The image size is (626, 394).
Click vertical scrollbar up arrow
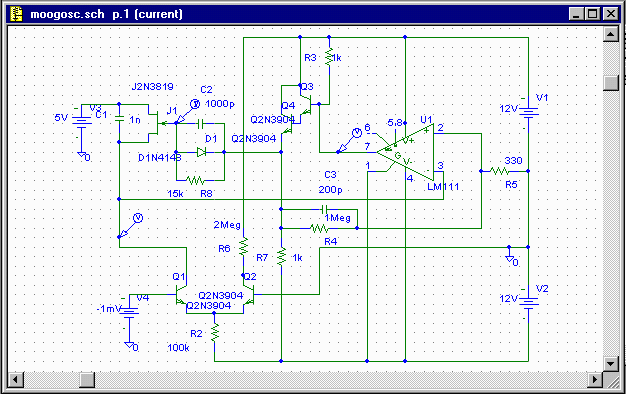610,34
